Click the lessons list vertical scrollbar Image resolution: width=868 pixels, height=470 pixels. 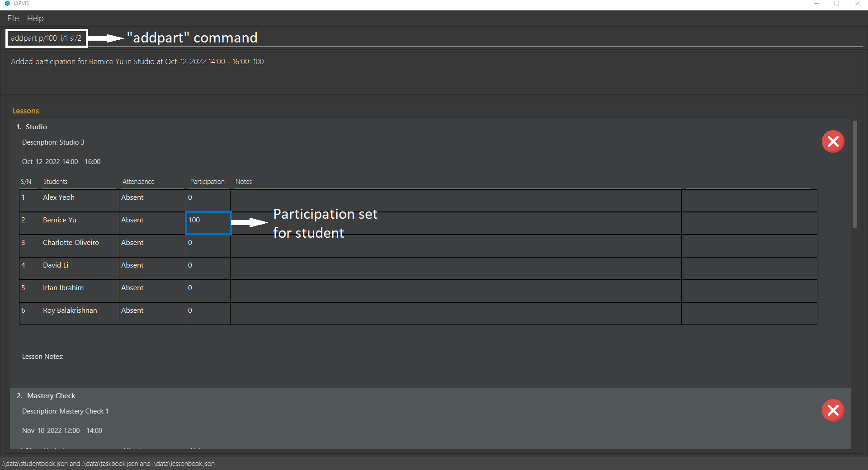point(854,174)
